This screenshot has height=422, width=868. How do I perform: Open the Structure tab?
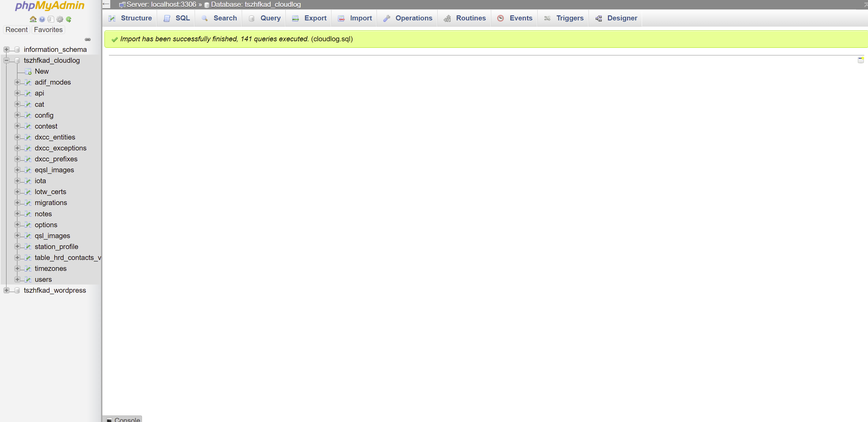coord(130,18)
